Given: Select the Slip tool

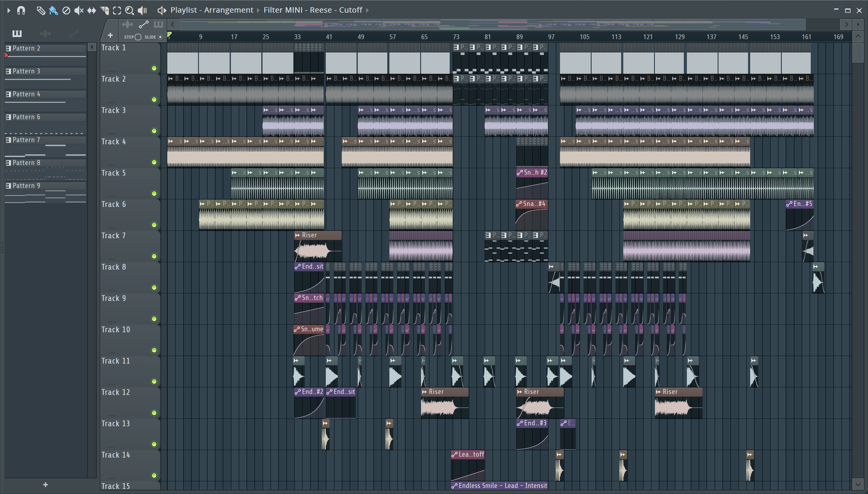Looking at the screenshot, I should point(91,11).
